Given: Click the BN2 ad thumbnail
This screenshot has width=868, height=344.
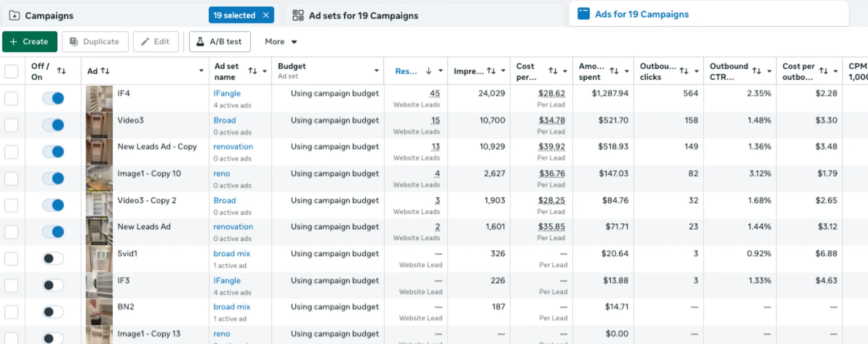Looking at the screenshot, I should tap(99, 312).
